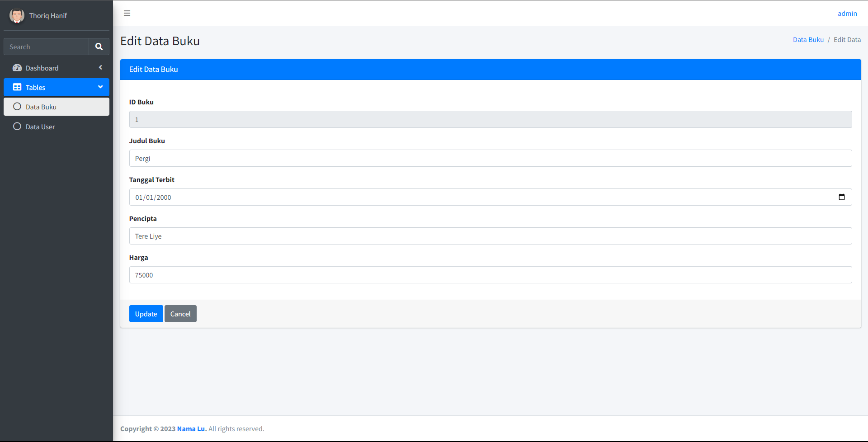
Task: Click the hamburger menu toggle icon
Action: pos(127,13)
